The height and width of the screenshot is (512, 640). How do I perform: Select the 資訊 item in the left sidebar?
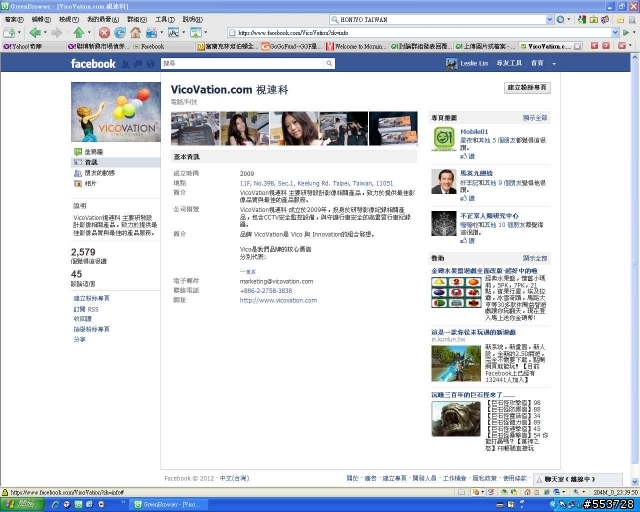(116, 163)
